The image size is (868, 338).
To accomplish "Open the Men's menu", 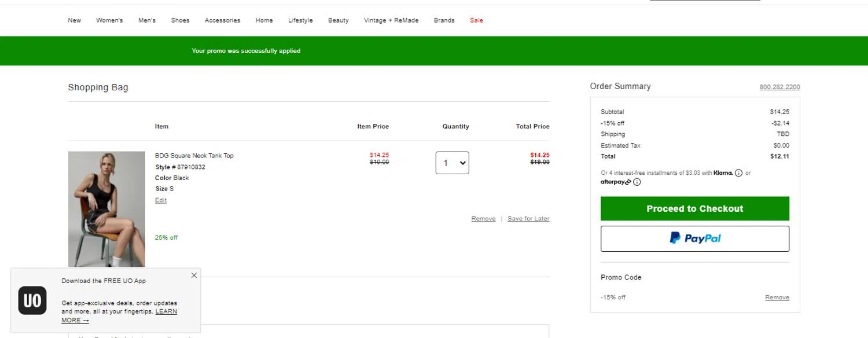I will [147, 20].
